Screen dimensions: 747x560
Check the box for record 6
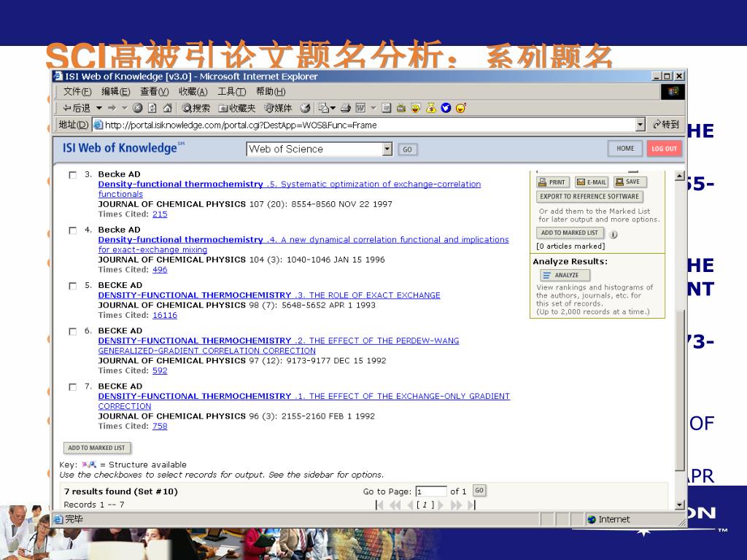coord(72,332)
